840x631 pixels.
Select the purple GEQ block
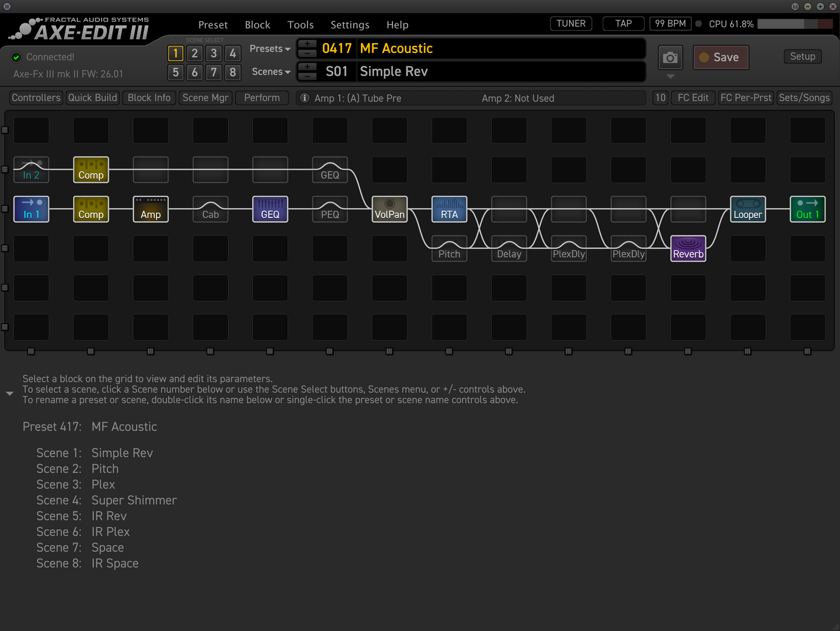[x=270, y=209]
